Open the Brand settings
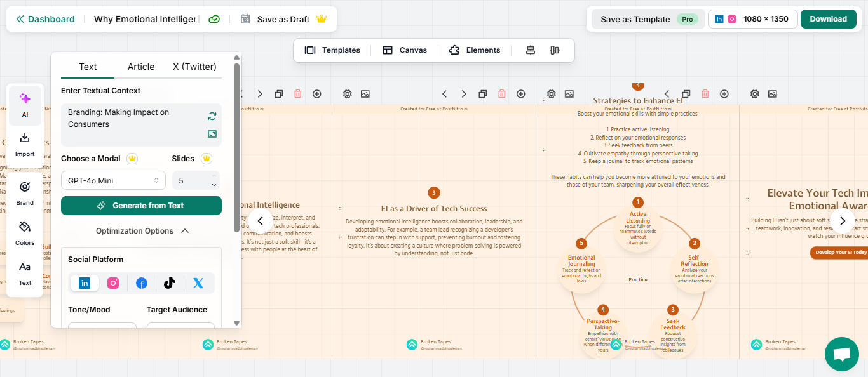The image size is (868, 377). (x=25, y=194)
